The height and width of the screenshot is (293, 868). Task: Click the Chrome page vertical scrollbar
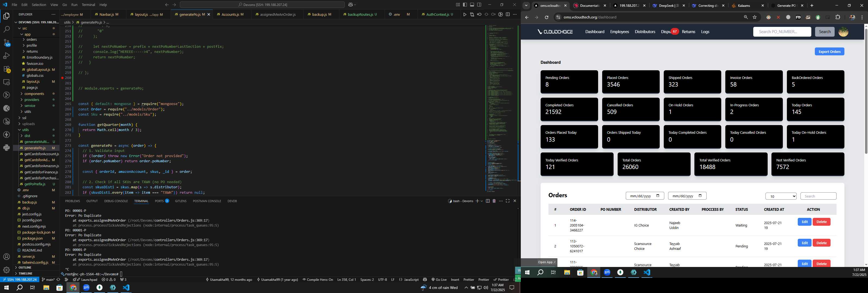(x=866, y=91)
